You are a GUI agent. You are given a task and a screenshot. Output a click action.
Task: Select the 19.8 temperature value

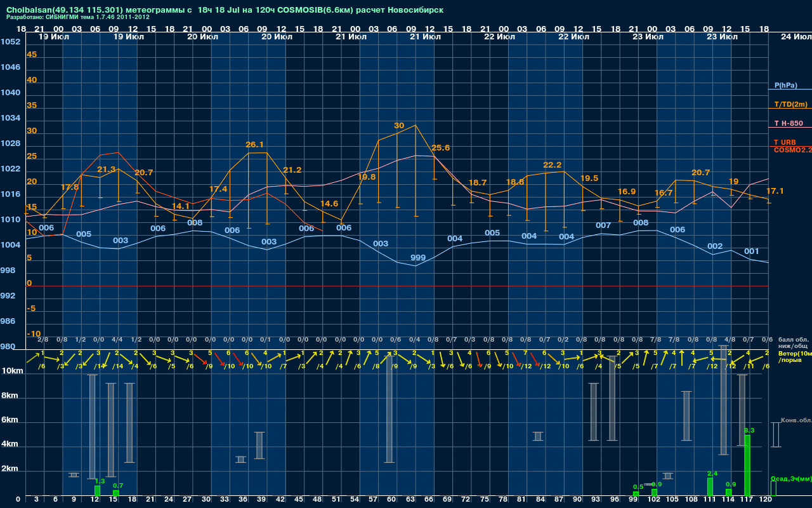click(x=367, y=177)
